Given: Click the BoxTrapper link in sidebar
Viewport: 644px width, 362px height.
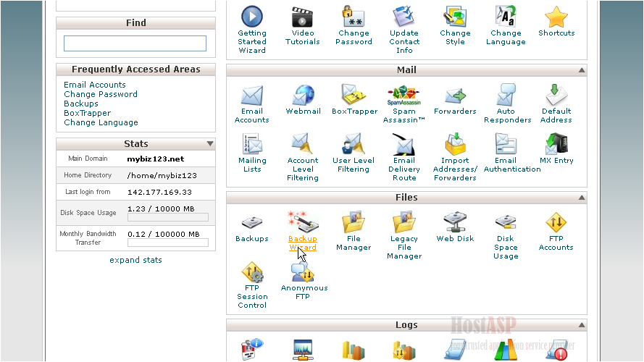Looking at the screenshot, I should [x=87, y=113].
